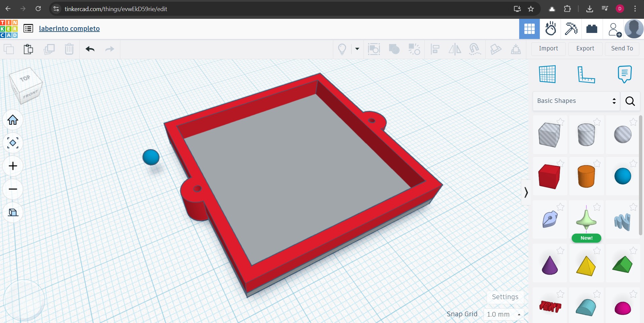Click the Fit all in view icon

[13, 143]
